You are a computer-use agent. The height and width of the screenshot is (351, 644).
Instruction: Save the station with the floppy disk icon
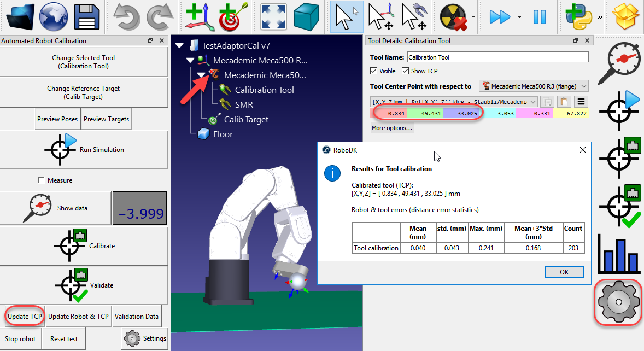86,16
